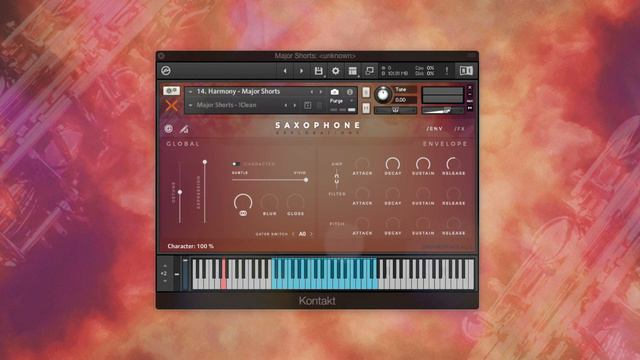Switch to the /FX tab
640x360 pixels.
click(460, 129)
